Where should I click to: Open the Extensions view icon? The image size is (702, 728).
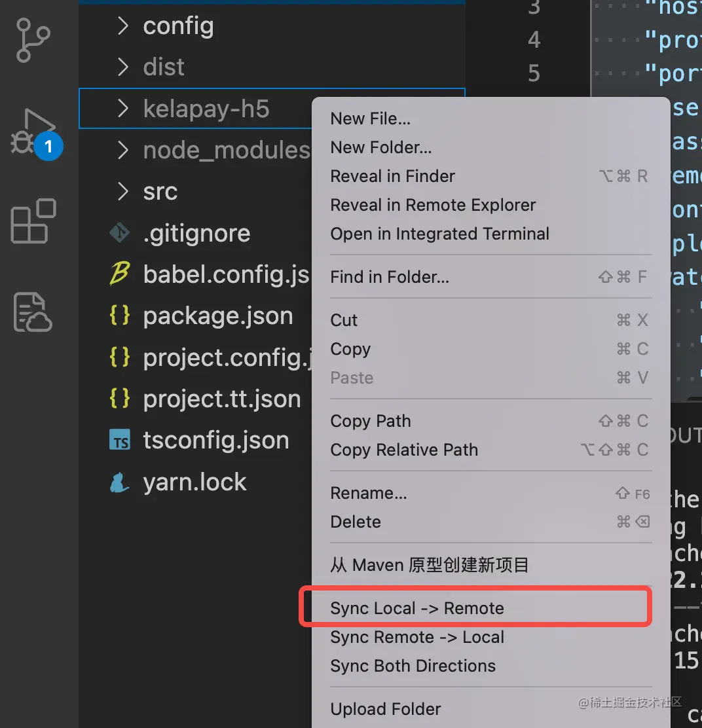click(33, 221)
